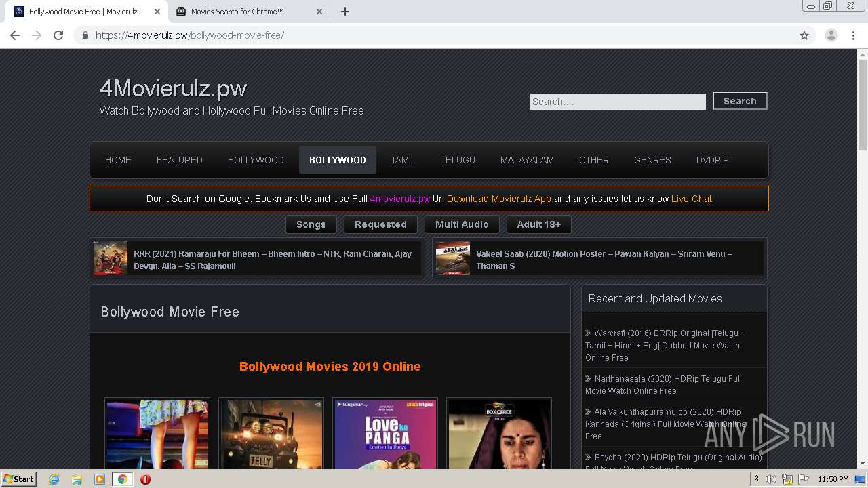The width and height of the screenshot is (868, 488).
Task: Open Vakeel Saab (2020) Motion Poster post
Action: (x=604, y=260)
